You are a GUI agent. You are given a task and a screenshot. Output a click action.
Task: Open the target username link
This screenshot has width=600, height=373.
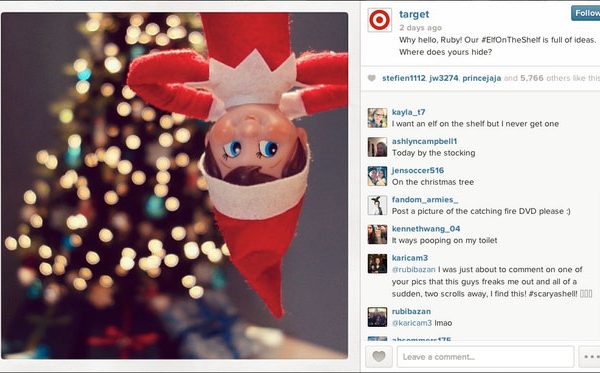(414, 14)
